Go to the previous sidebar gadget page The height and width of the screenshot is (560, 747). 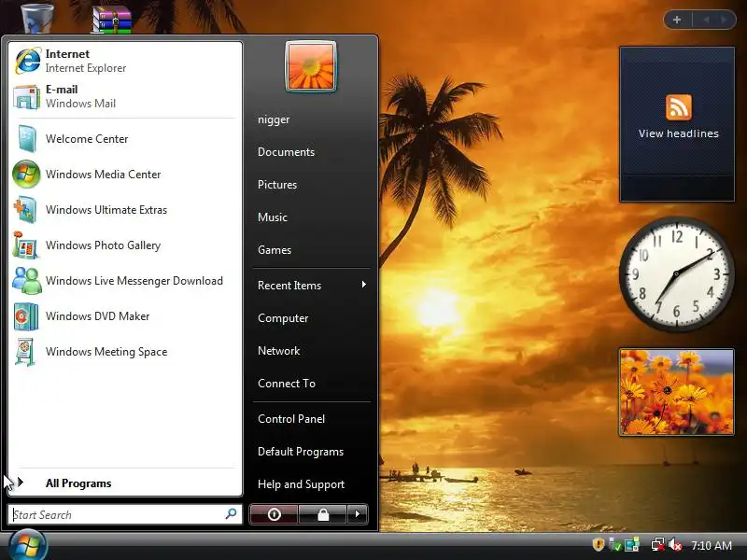[x=706, y=20]
